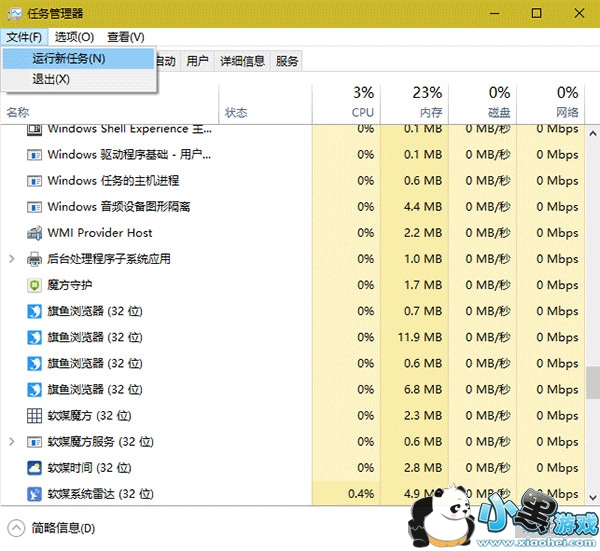This screenshot has width=600, height=551.
Task: Click the 旗鱼浏览器 icon in the 6.8 MB row
Action: click(34, 390)
